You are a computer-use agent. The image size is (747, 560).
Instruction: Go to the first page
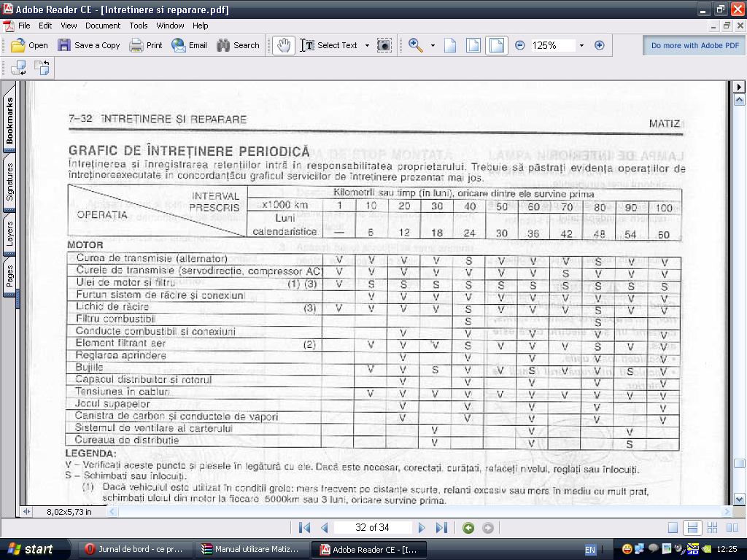[305, 528]
